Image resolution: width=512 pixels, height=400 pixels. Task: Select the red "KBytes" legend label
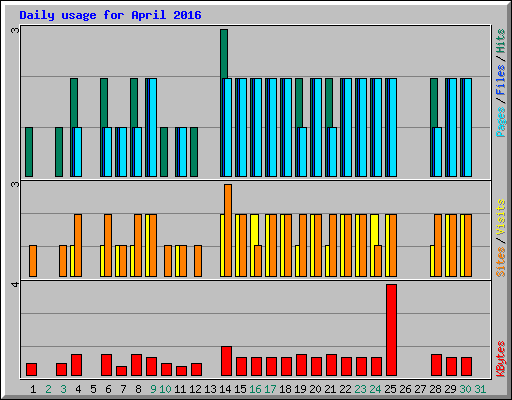pyautogui.click(x=500, y=359)
